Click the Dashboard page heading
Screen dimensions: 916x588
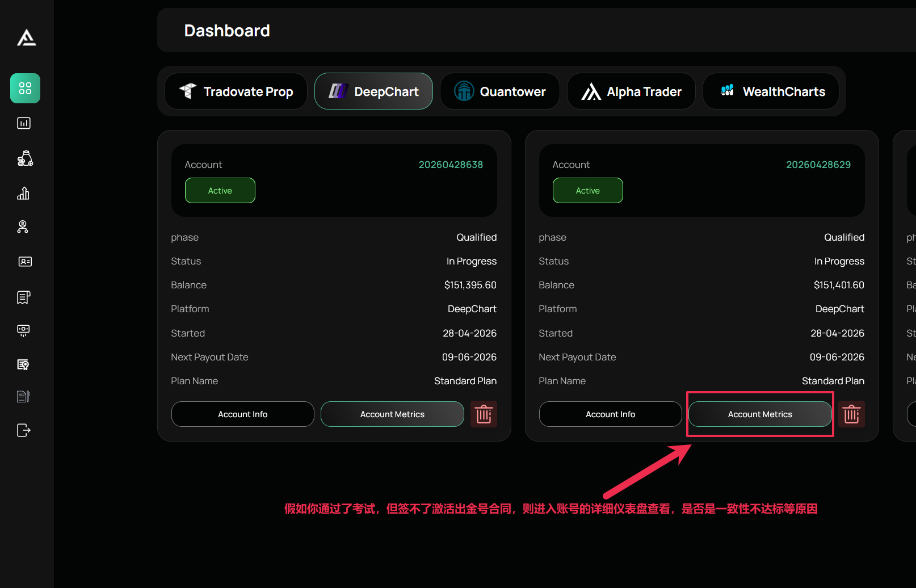coord(227,31)
